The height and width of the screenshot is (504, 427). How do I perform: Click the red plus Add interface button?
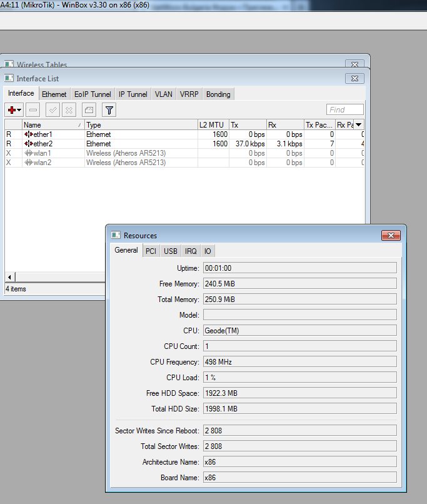coord(12,110)
